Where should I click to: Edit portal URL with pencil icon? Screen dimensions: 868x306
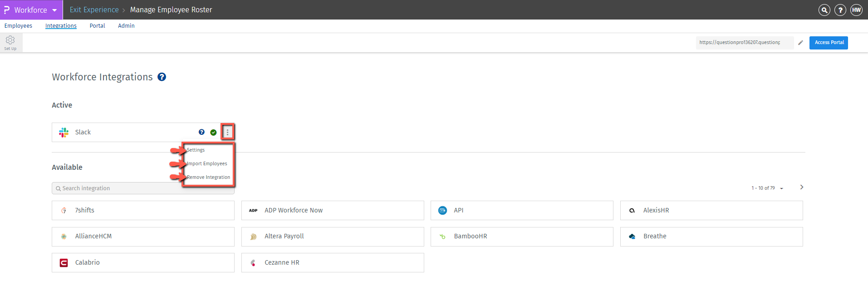click(800, 43)
